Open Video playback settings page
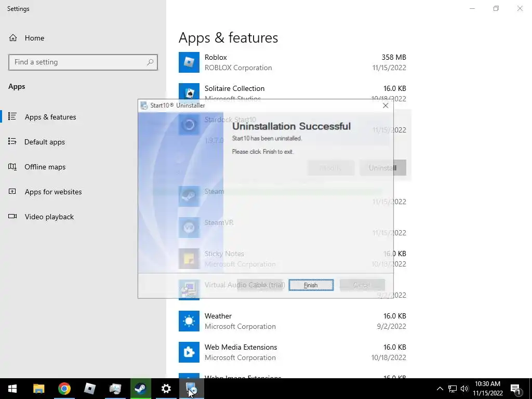This screenshot has height=399, width=532. pyautogui.click(x=49, y=217)
